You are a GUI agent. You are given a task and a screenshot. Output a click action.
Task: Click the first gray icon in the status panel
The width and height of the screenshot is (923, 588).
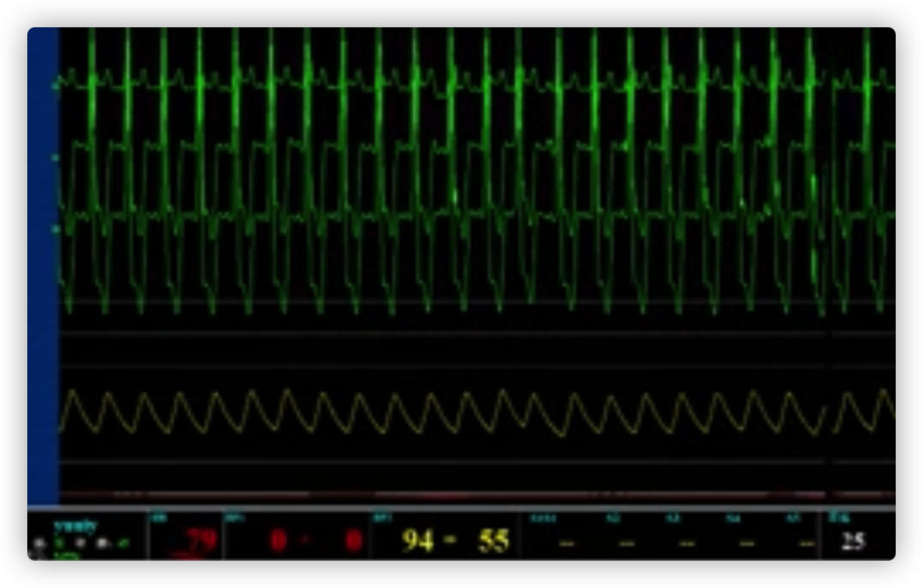(39, 543)
